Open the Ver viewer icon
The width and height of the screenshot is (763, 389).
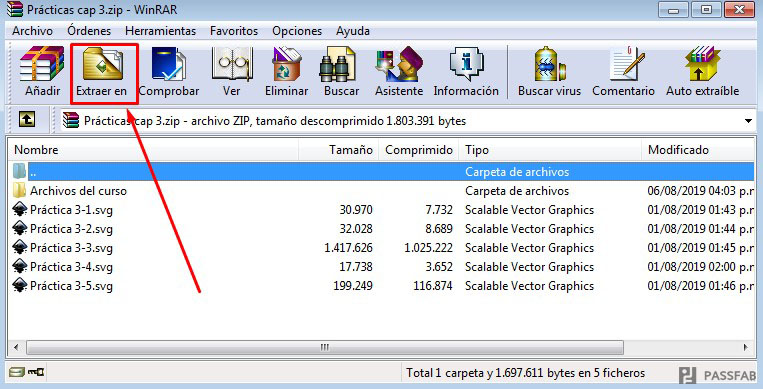(x=232, y=64)
